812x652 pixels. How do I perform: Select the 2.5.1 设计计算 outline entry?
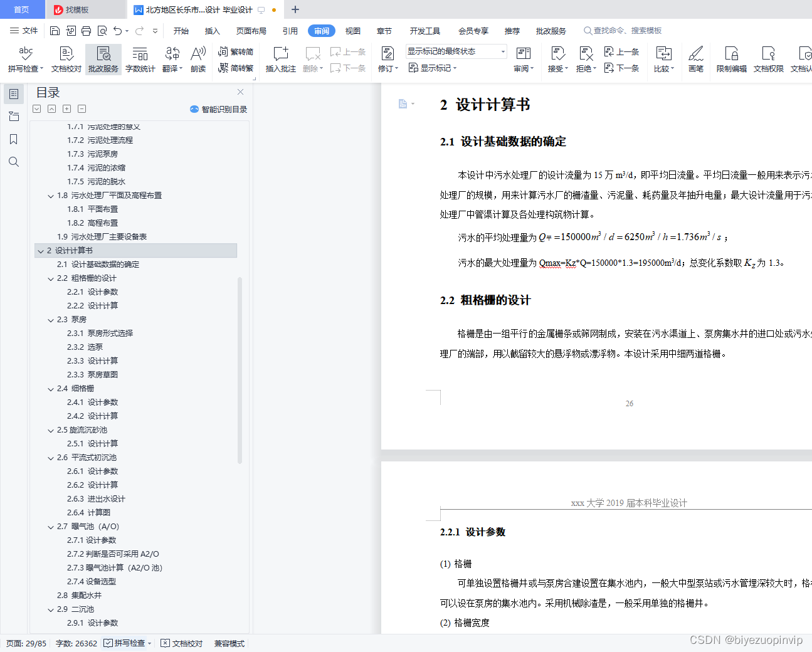pos(93,443)
